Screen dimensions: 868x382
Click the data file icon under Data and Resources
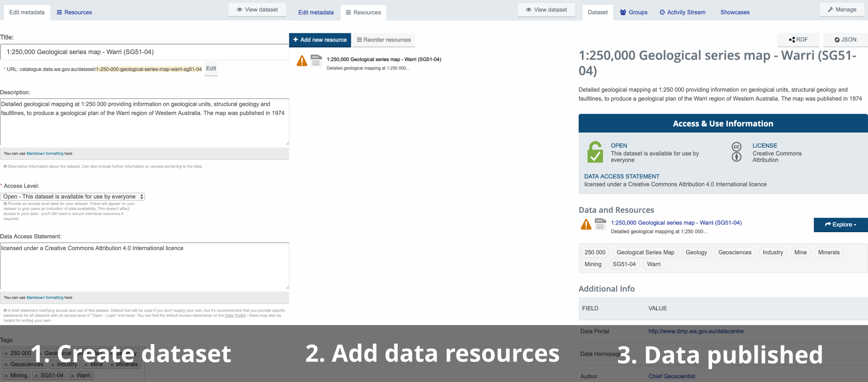point(601,224)
